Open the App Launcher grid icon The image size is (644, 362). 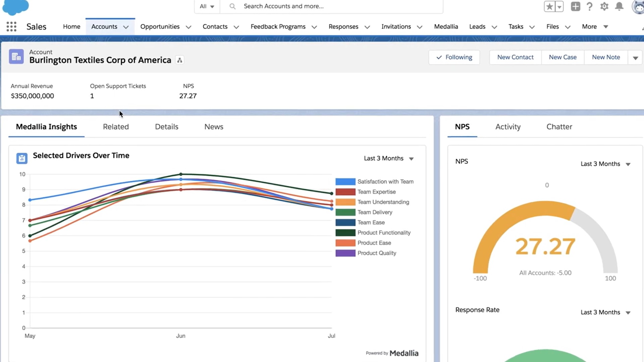[x=11, y=26]
